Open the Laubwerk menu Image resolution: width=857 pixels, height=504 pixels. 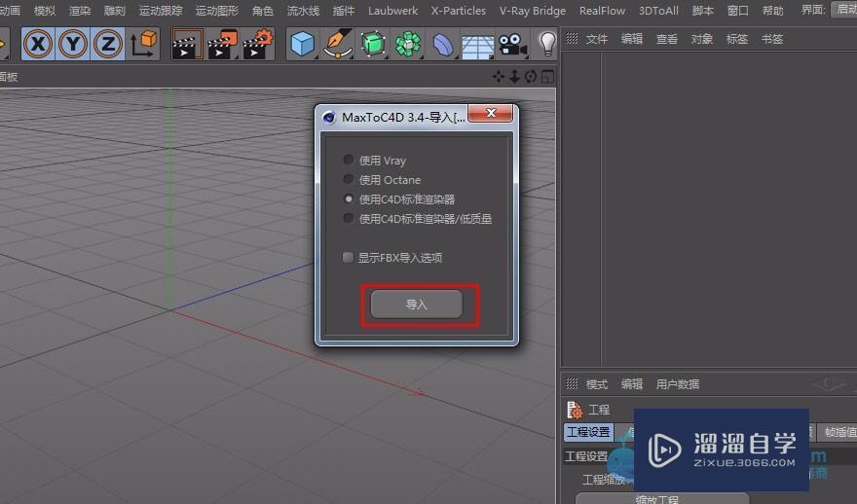click(393, 11)
